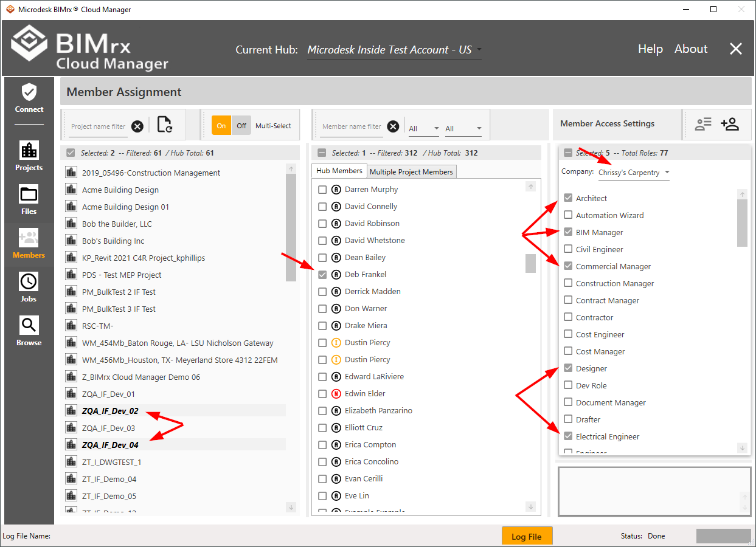Open the Help menu
This screenshot has height=547, width=756.
tap(650, 49)
